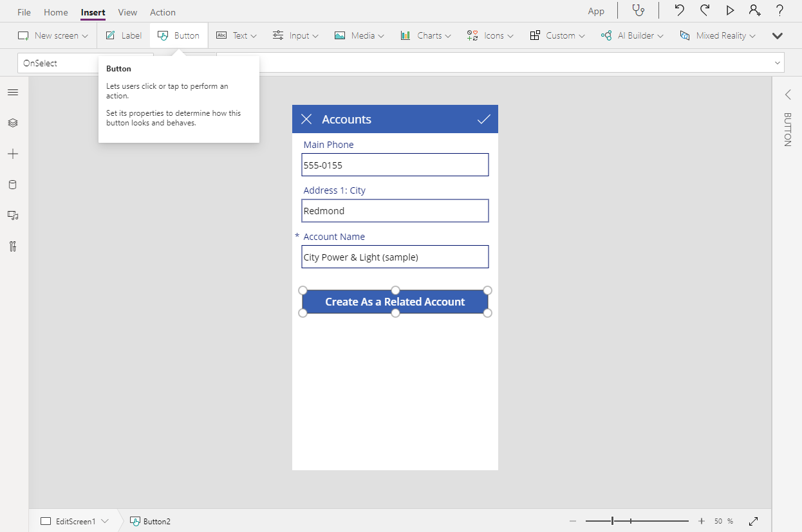The image size is (802, 532).
Task: Click the Address 1: City field
Action: tap(395, 210)
